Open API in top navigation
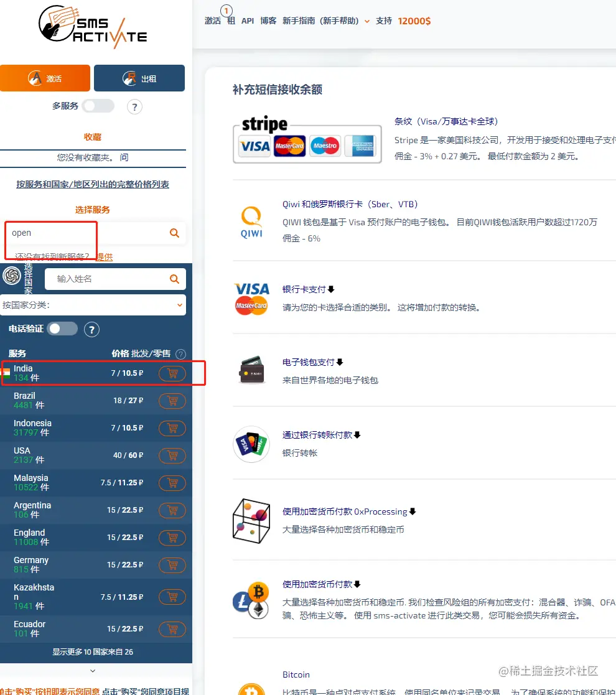 tap(248, 21)
